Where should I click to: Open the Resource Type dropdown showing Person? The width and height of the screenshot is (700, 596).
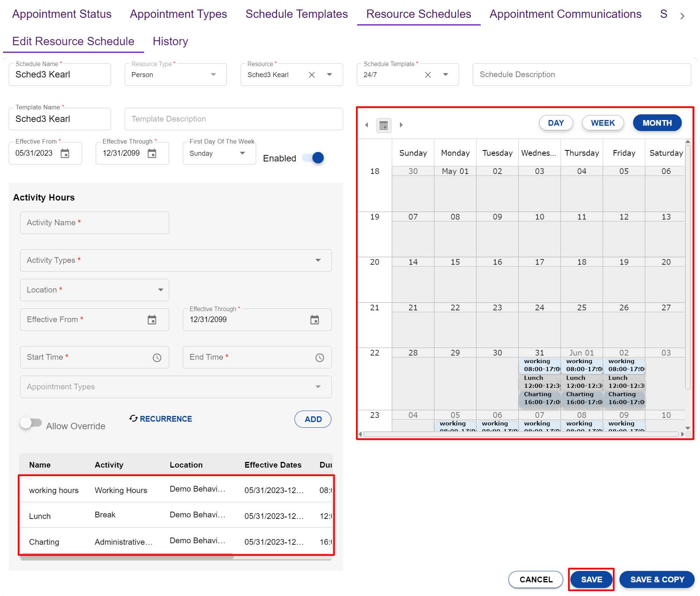213,74
